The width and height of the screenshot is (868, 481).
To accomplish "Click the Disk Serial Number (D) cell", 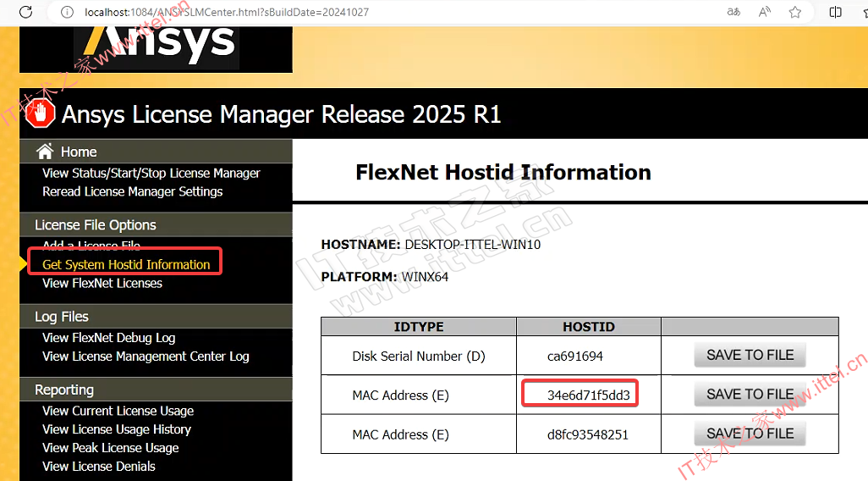I will pos(419,357).
